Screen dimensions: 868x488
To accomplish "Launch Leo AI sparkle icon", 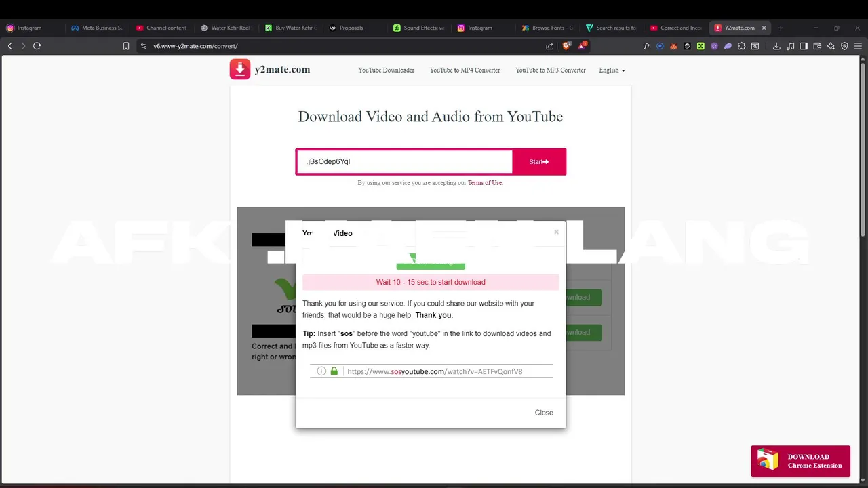I will click(831, 46).
